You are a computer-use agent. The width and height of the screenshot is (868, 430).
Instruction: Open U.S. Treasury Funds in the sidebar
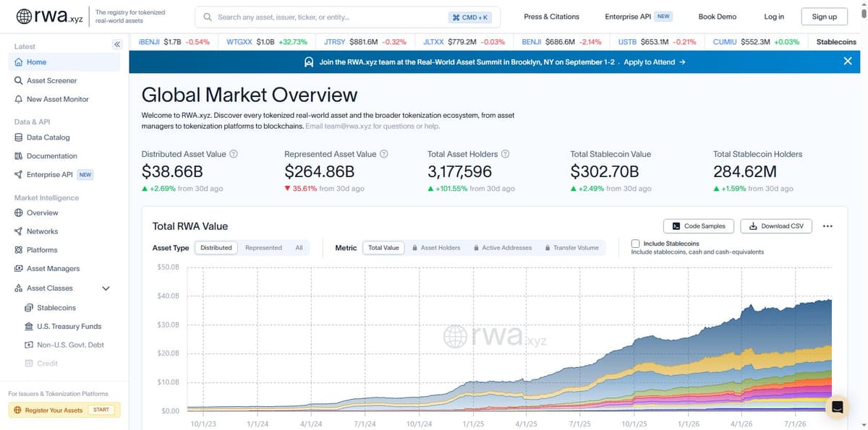click(64, 326)
